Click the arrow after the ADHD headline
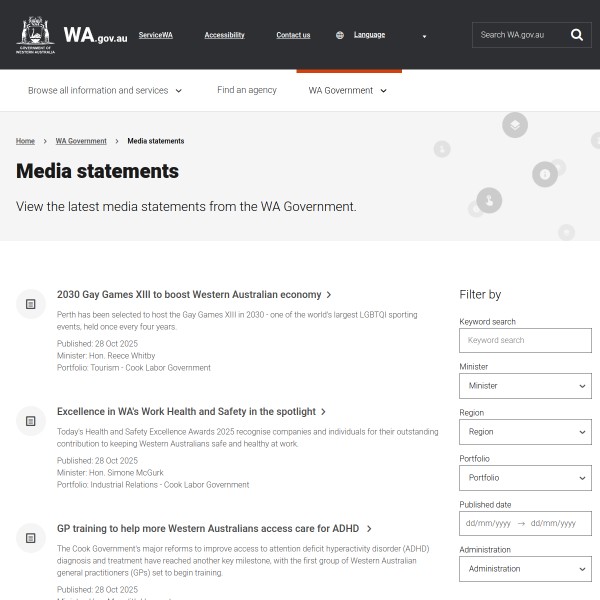The width and height of the screenshot is (600, 600). pos(369,529)
